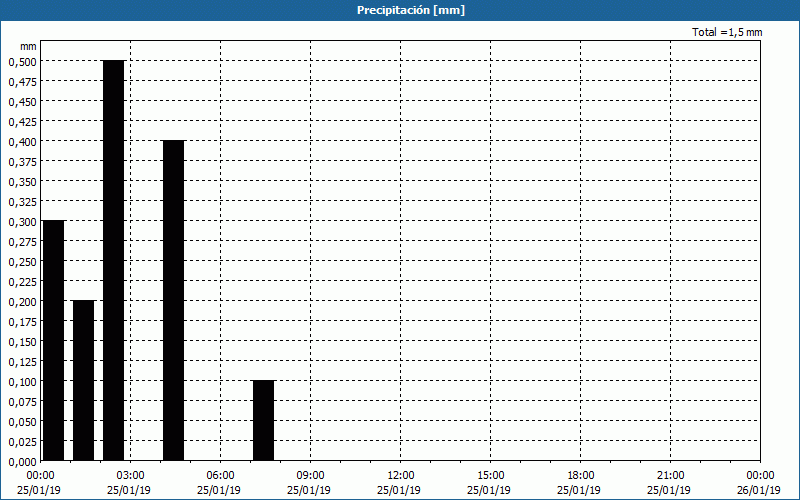Select the 0,175 y-axis value
This screenshot has height=500, width=800.
tap(23, 322)
